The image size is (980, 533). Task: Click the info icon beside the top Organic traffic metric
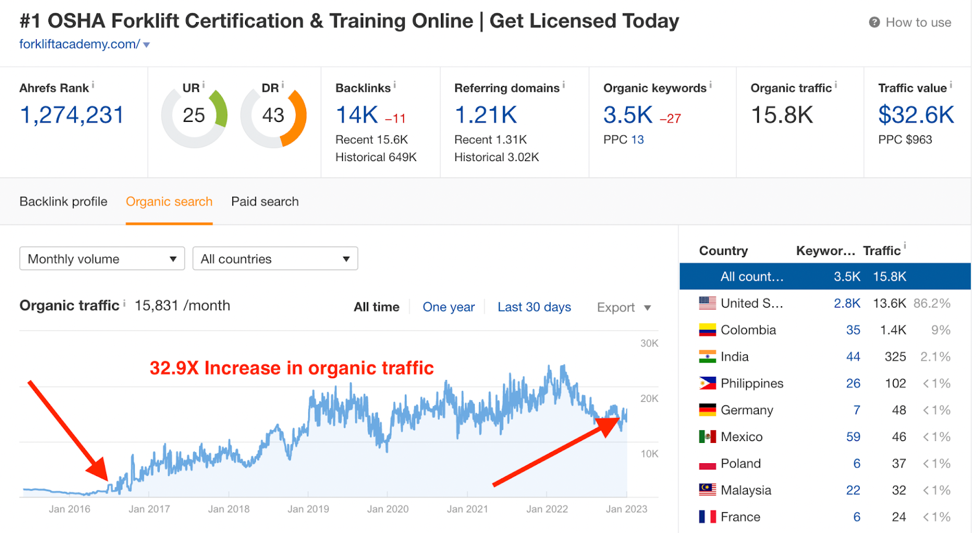pyautogui.click(x=835, y=85)
